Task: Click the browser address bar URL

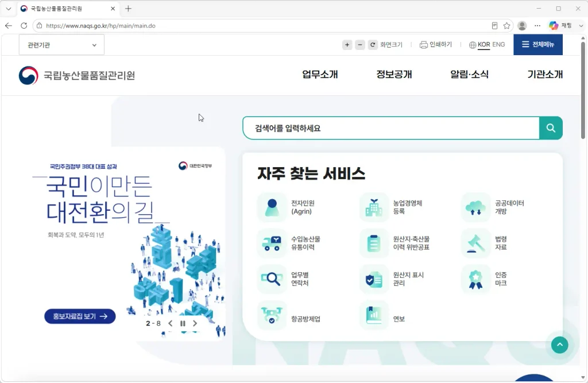Action: click(100, 25)
